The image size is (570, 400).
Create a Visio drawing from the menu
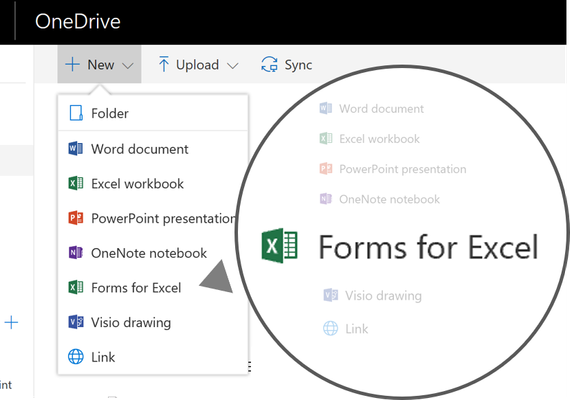click(153, 322)
